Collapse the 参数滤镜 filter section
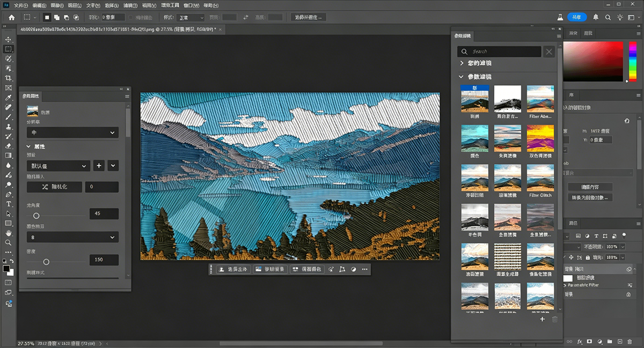Image resolution: width=644 pixels, height=348 pixels. coord(461,77)
